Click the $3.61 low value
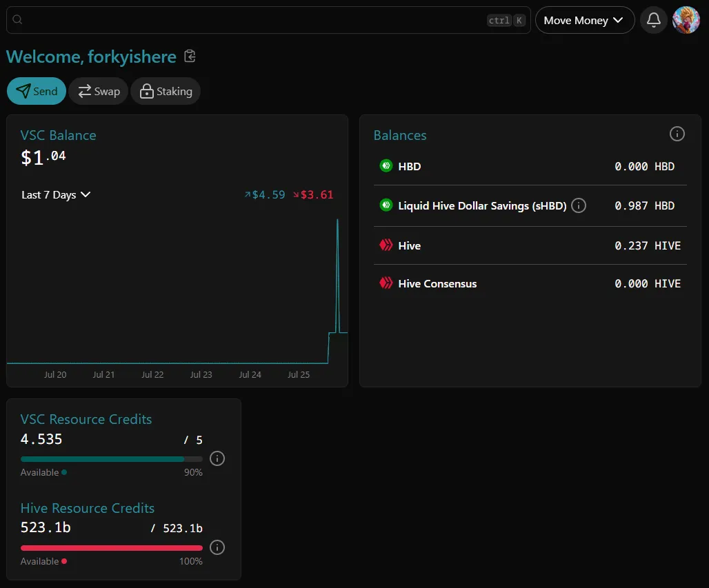709x588 pixels. click(313, 195)
